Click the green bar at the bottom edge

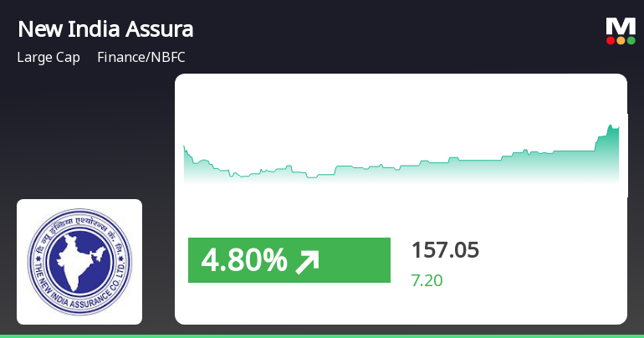(x=322, y=335)
